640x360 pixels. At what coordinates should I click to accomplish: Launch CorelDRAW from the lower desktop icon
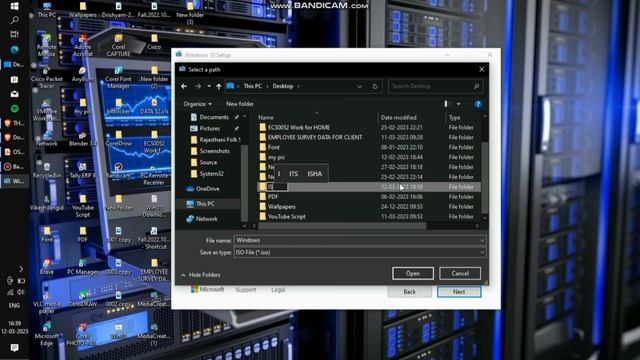82,299
